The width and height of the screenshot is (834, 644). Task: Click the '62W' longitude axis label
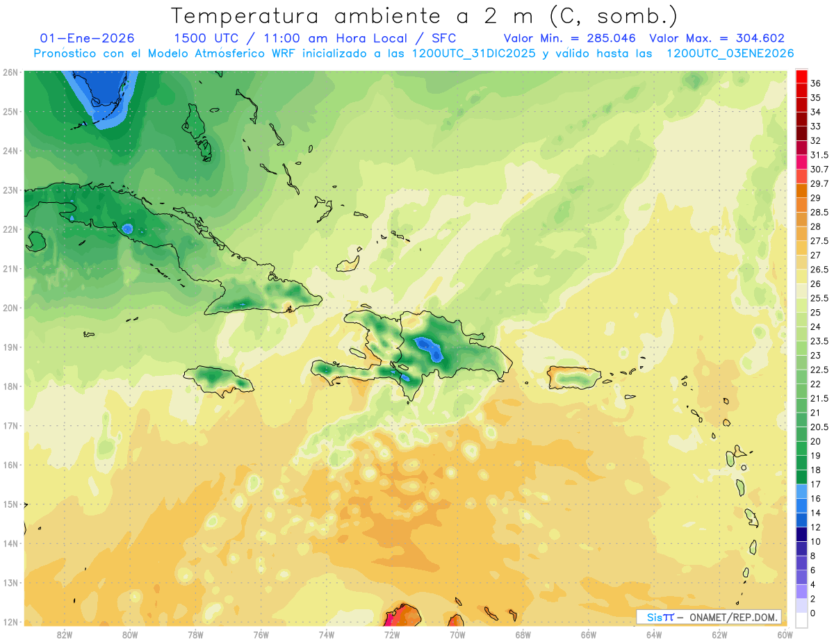(719, 635)
